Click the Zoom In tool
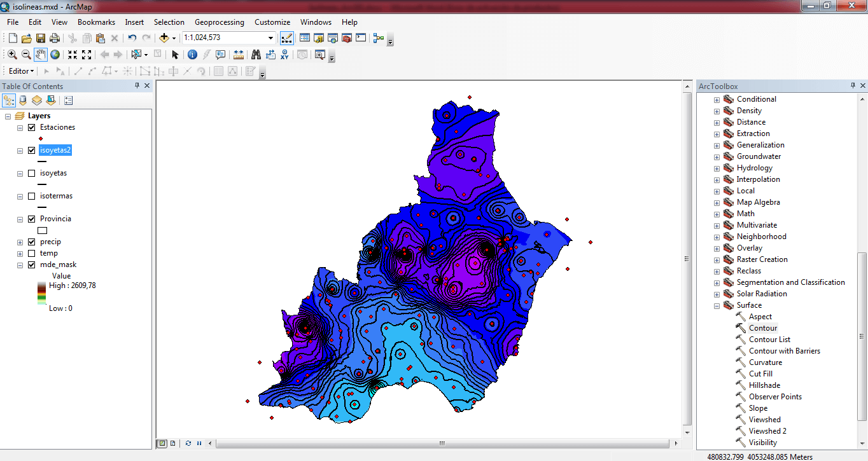 click(x=12, y=55)
